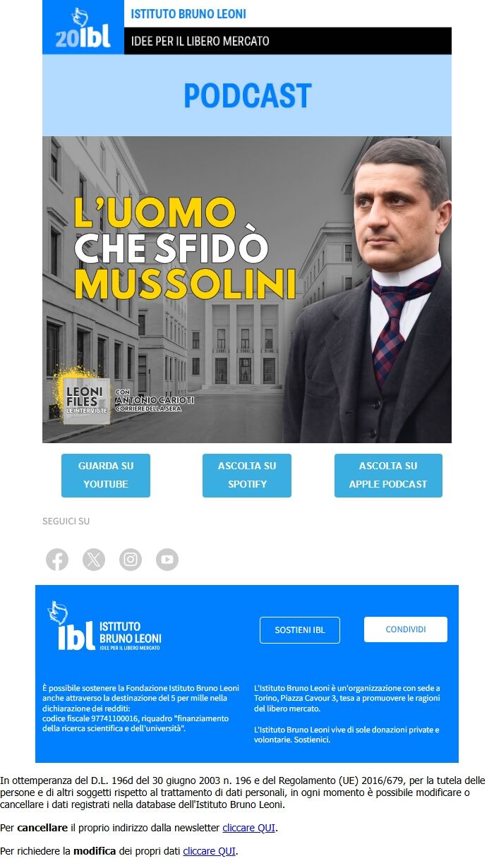The width and height of the screenshot is (494, 868).
Task: Click the Condividi button
Action: click(x=406, y=629)
